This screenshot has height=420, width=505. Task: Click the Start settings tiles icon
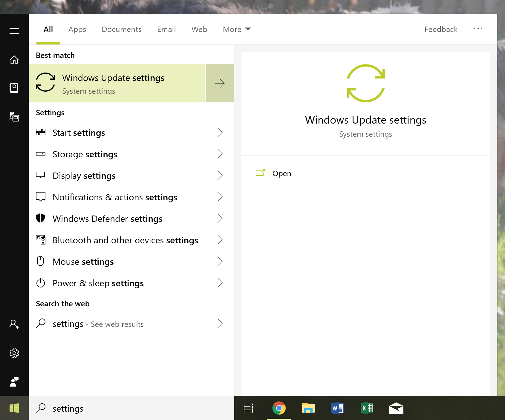point(41,132)
